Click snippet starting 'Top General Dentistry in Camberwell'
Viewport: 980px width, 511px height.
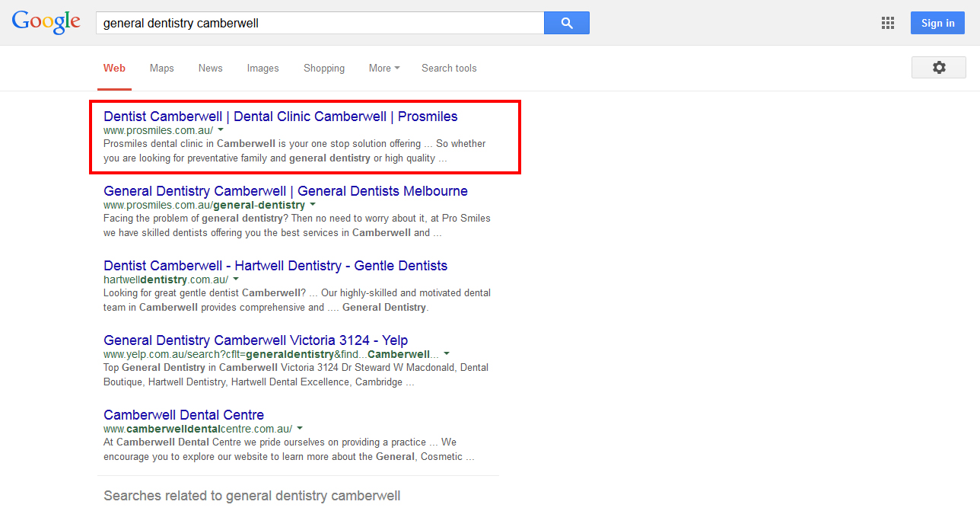[x=296, y=375]
